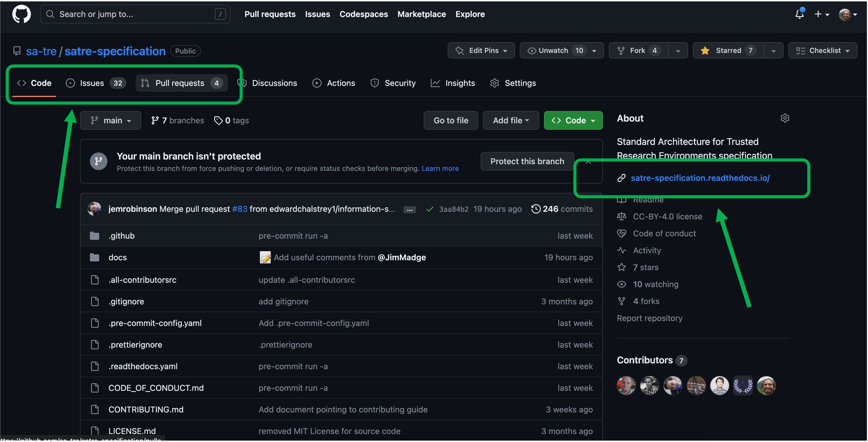Open the docs folder

[x=118, y=257]
